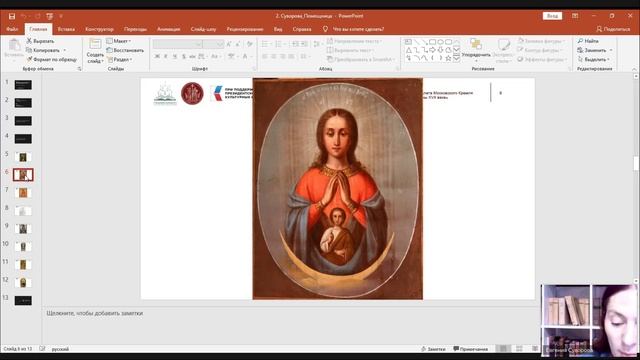
Task: Click Восстановить reset slide command
Action: (x=125, y=50)
